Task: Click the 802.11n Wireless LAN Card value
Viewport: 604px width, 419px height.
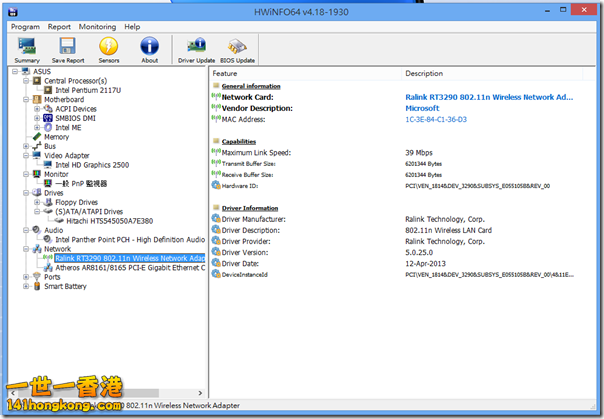Action: (x=448, y=230)
